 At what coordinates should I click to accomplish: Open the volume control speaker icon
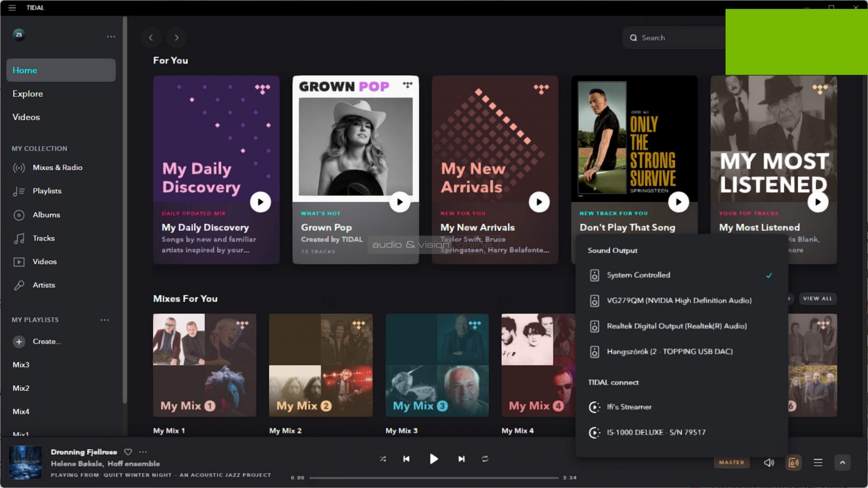coord(769,463)
